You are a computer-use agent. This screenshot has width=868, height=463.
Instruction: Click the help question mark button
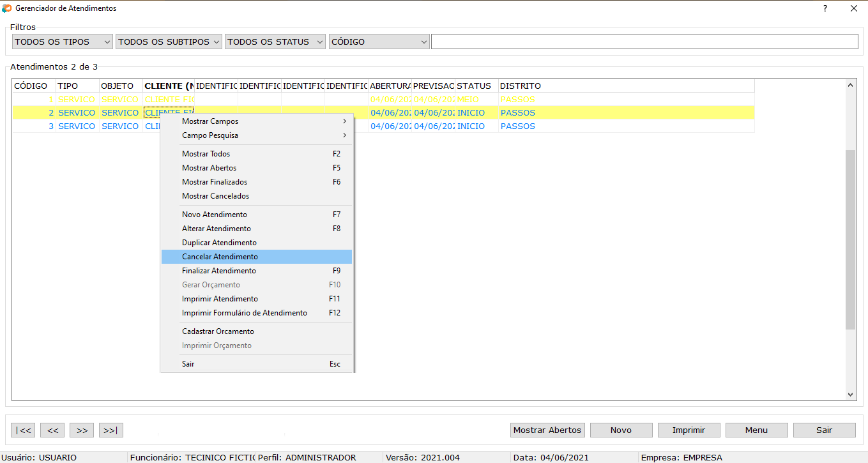(x=825, y=9)
